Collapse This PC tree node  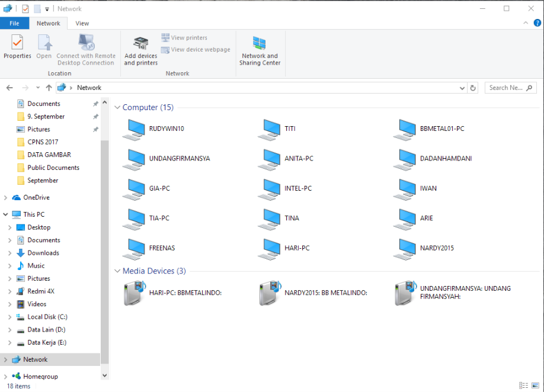pos(5,214)
